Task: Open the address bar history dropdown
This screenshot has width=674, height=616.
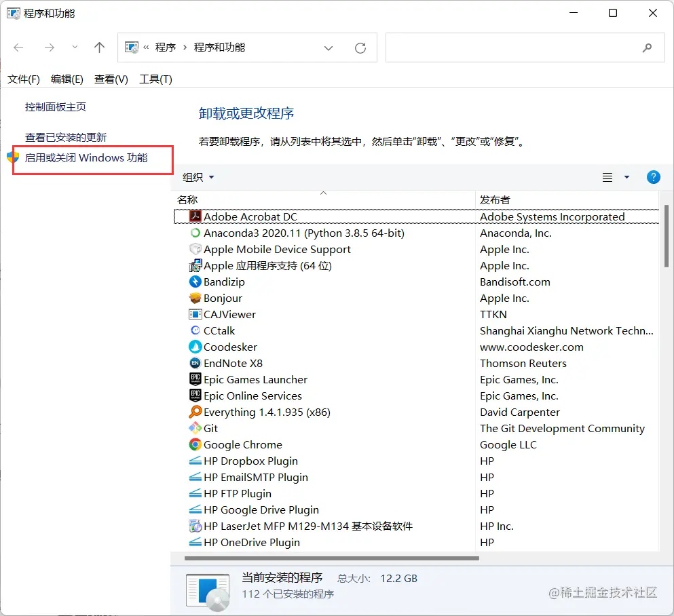Action: pos(329,47)
